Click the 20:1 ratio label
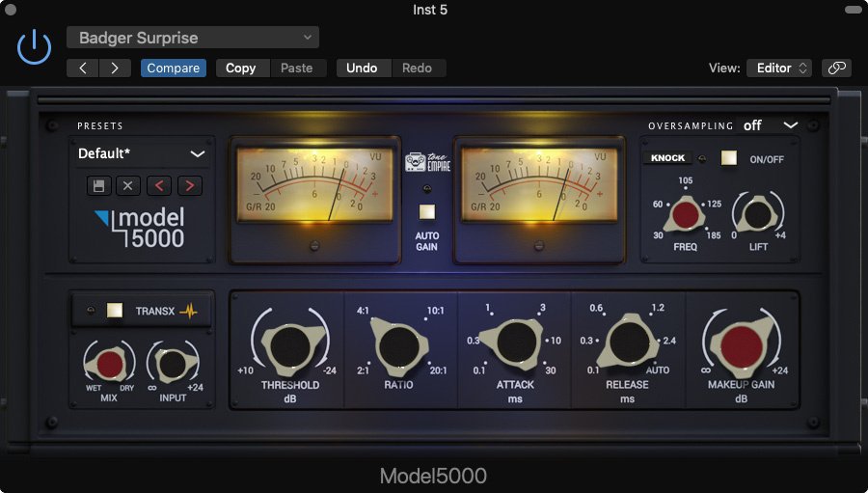The height and width of the screenshot is (493, 868). (x=439, y=370)
